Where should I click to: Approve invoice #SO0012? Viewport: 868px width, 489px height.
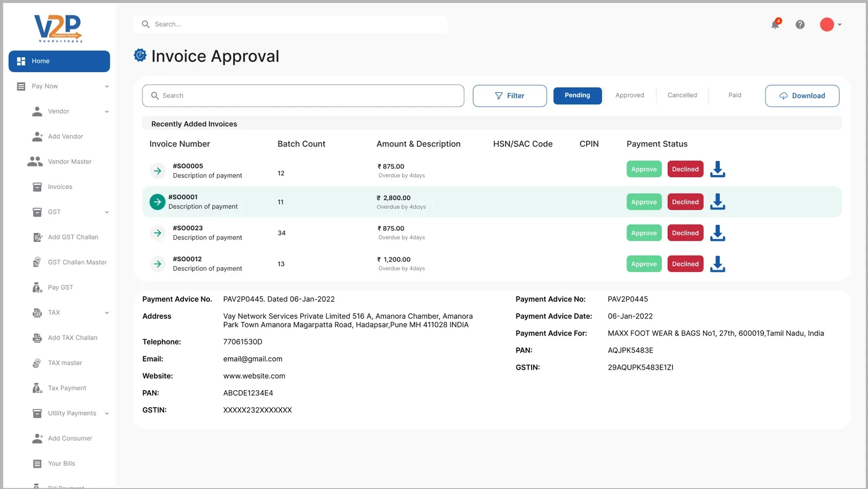644,264
